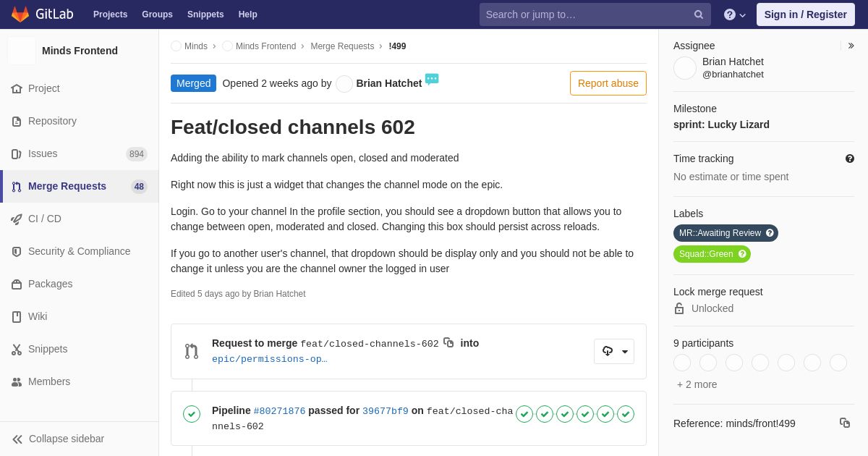Viewport: 868px width, 456px height.
Task: Collapse right sidebar double arrow
Action: pos(851,46)
